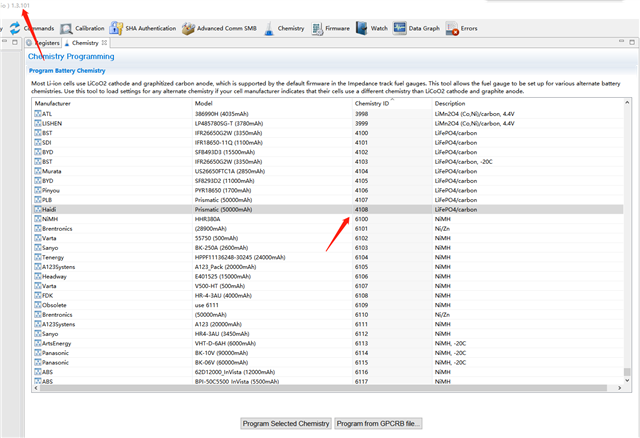This screenshot has height=438, width=640.
Task: Click the battery icon beside Headway row
Action: pyautogui.click(x=38, y=276)
